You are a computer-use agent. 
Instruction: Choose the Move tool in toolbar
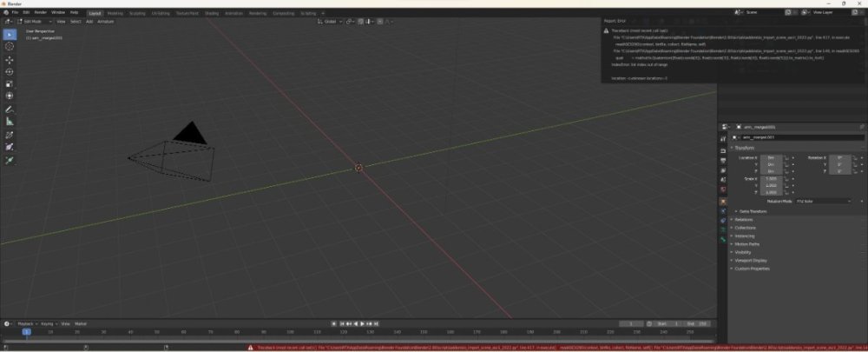click(10, 60)
